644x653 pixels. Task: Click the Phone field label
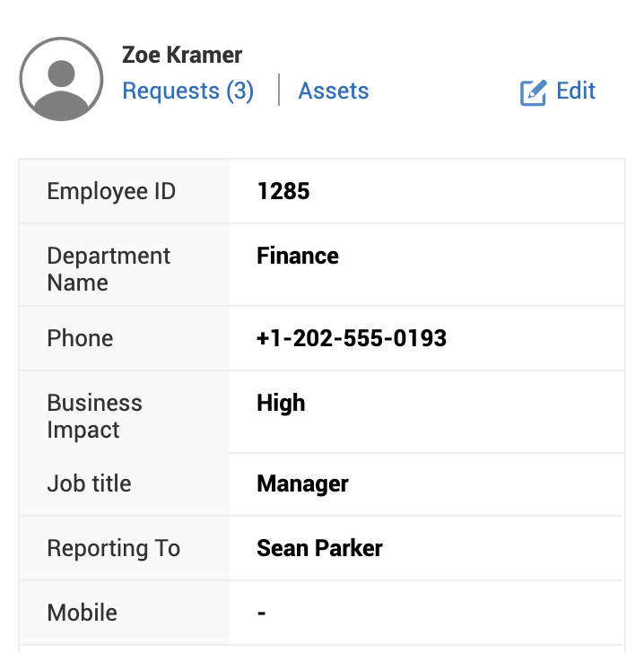(80, 338)
